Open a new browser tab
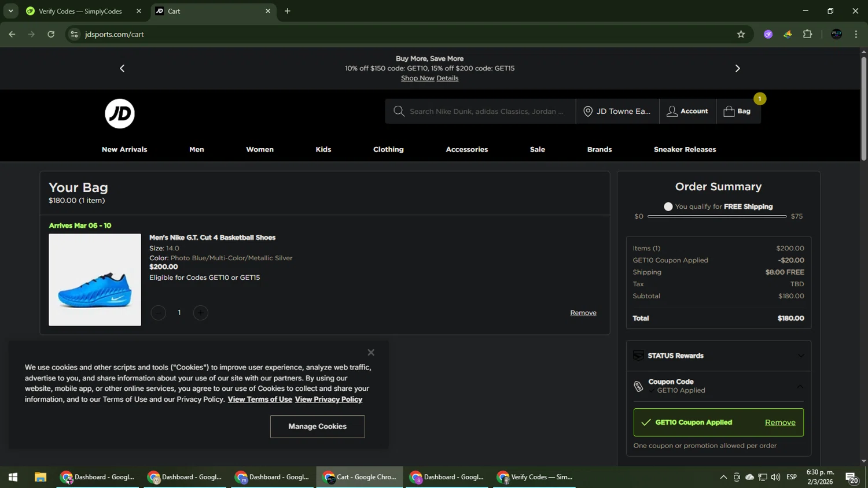 (287, 11)
